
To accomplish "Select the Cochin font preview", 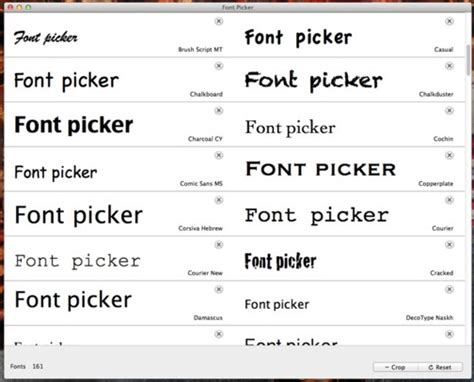I will [x=290, y=128].
